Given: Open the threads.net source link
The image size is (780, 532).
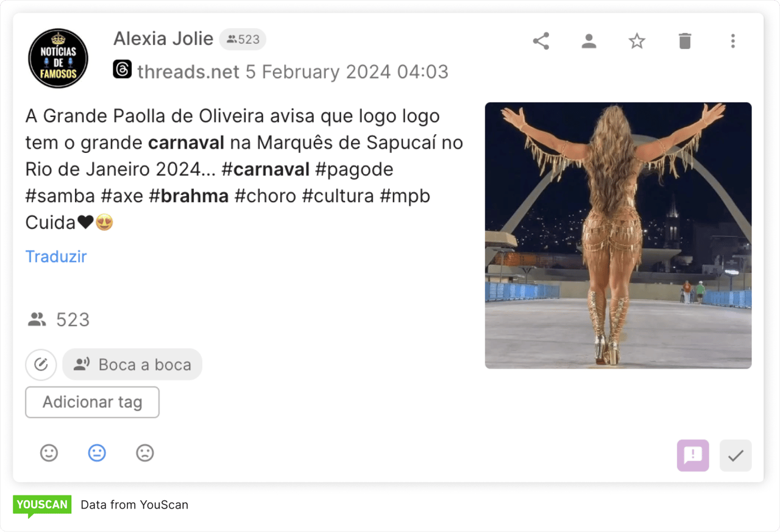Looking at the screenshot, I should tap(188, 72).
